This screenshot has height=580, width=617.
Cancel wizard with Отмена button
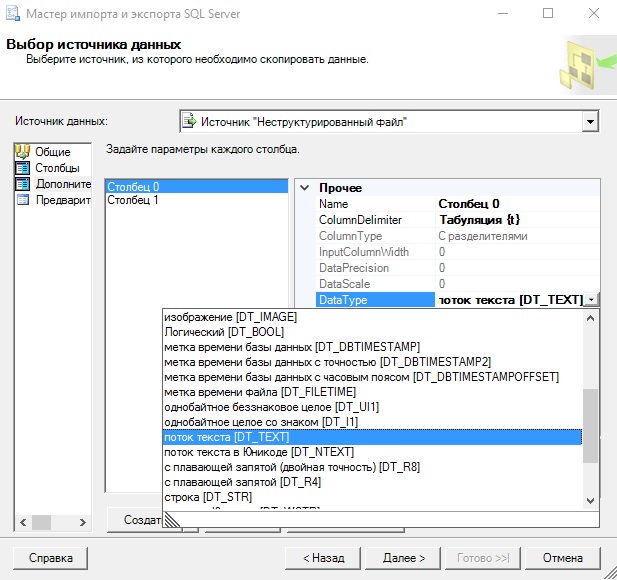[x=563, y=558]
